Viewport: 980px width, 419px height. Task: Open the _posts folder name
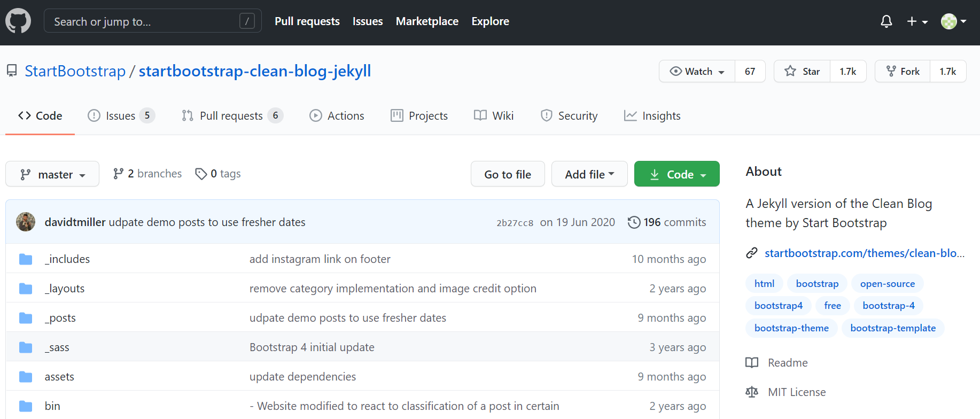[60, 318]
